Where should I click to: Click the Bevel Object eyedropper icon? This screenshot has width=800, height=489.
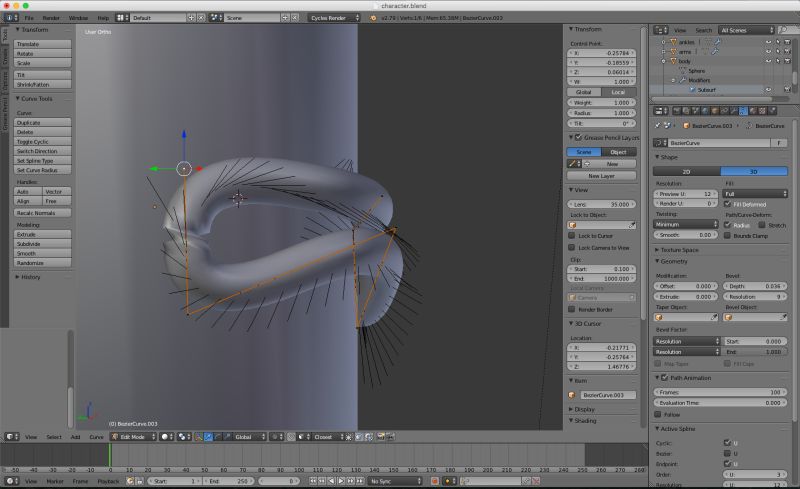point(783,317)
